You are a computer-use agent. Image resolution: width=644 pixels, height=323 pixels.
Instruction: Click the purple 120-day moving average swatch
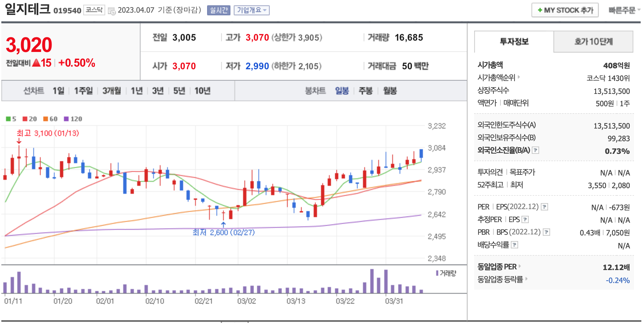[66, 119]
